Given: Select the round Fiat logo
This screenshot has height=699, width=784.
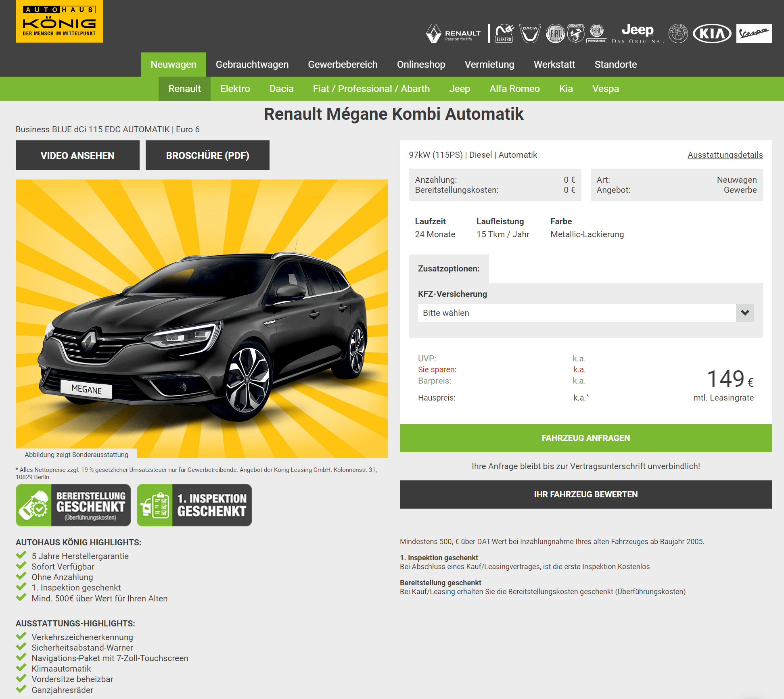Looking at the screenshot, I should point(555,34).
